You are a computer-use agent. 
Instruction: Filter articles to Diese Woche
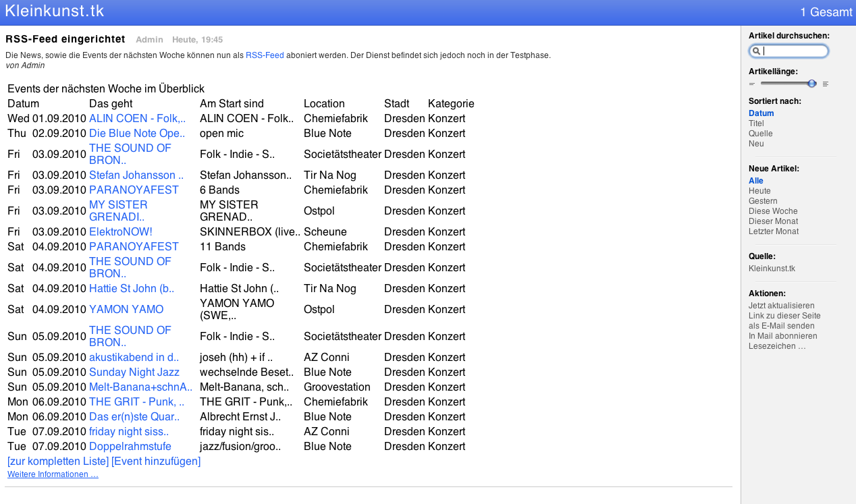click(x=773, y=211)
